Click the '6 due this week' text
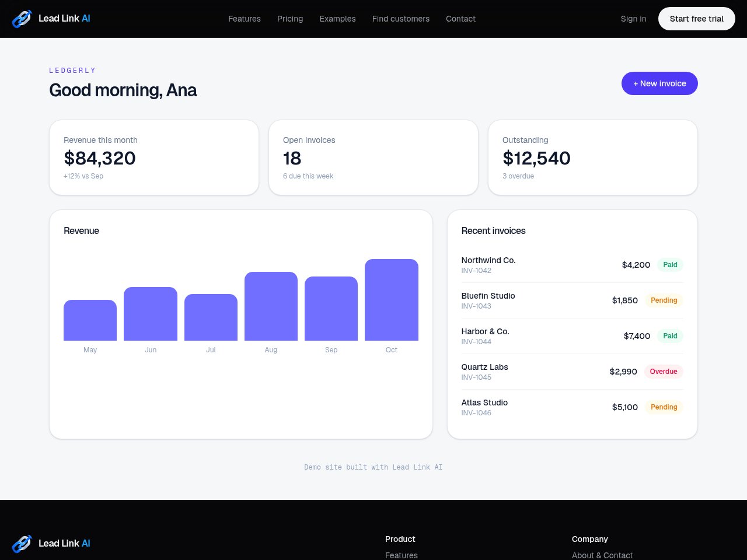Image resolution: width=747 pixels, height=560 pixels. click(x=308, y=176)
